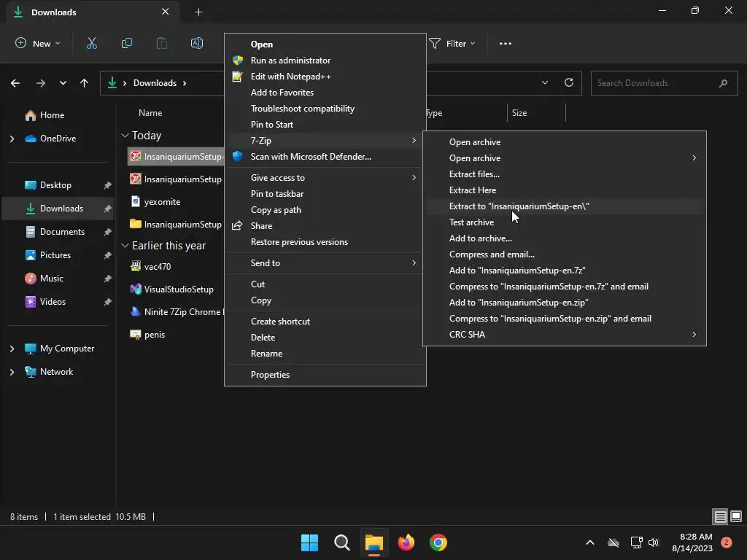Open address bar history dropdown
This screenshot has width=747, height=560.
tap(544, 82)
